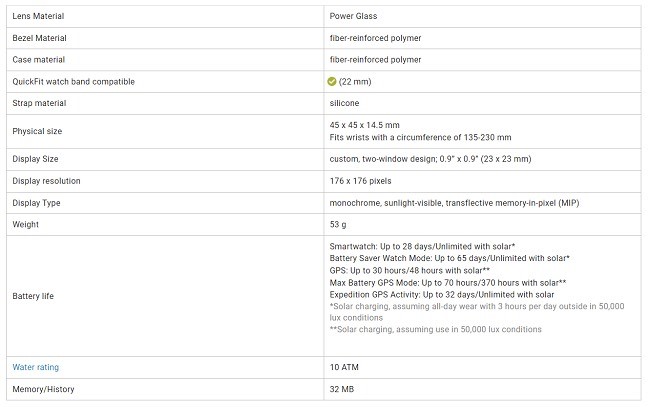
Task: Click the 53 g weight value
Action: pyautogui.click(x=338, y=224)
